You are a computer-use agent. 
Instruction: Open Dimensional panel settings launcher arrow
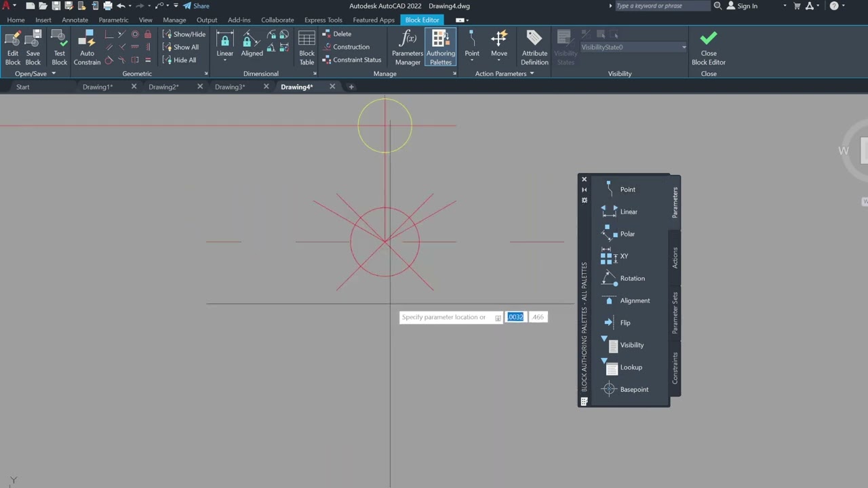pos(314,73)
